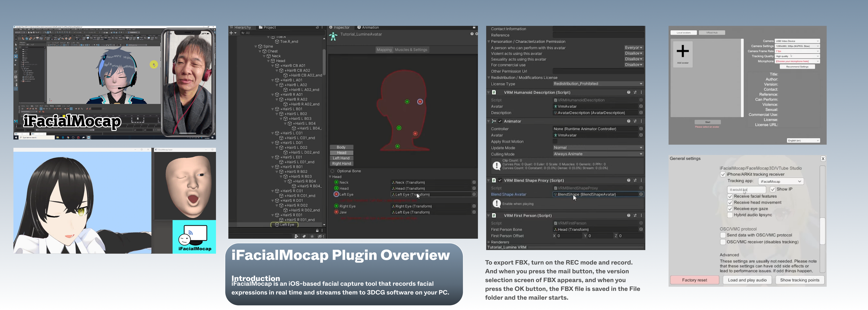Click the Body mapping view button

(x=341, y=147)
